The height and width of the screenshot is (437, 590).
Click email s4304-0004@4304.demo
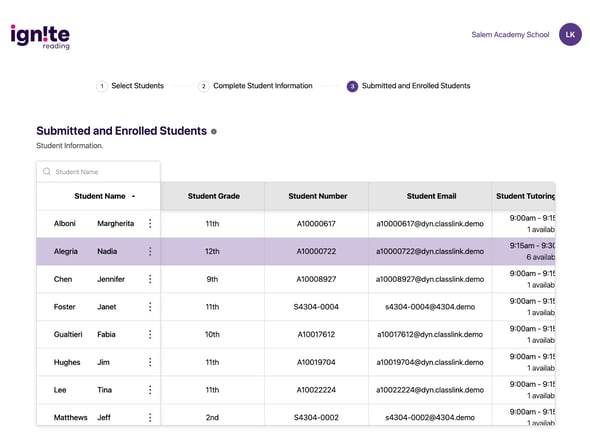click(430, 307)
